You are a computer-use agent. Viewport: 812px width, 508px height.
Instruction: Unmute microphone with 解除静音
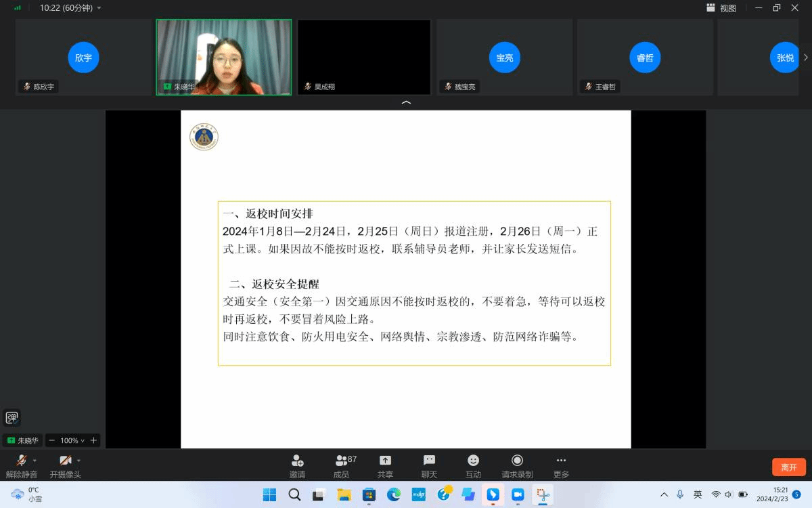[21, 466]
